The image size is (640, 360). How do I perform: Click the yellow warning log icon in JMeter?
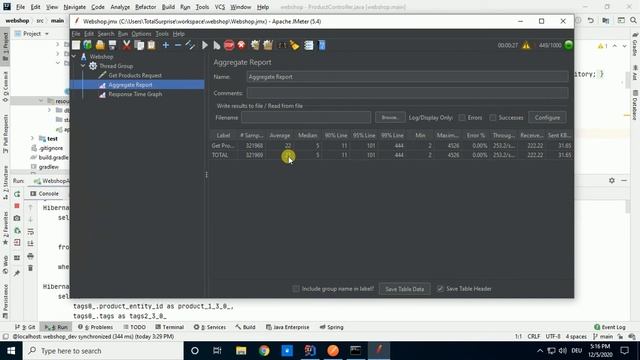tap(526, 45)
